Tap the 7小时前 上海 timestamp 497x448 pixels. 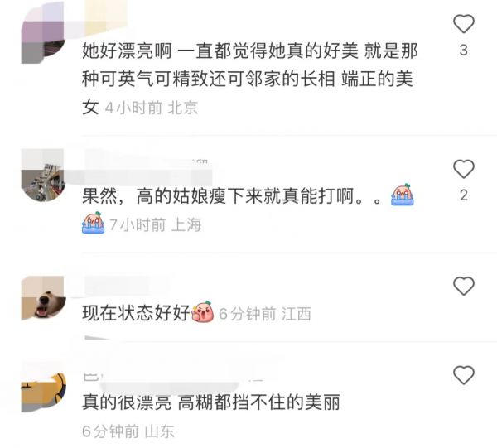click(156, 225)
